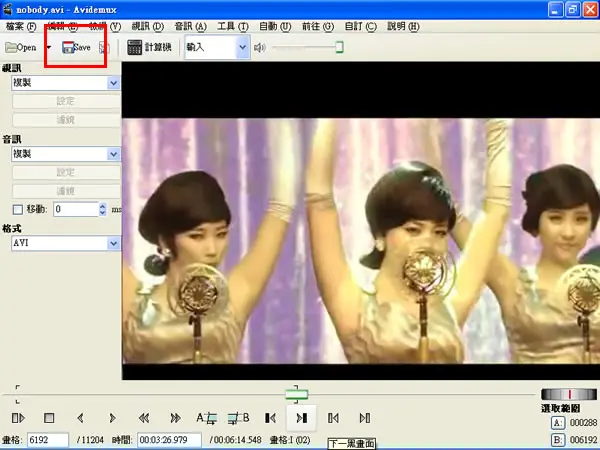
Task: Jump to previous keyframe double-arrow
Action: pos(144,418)
